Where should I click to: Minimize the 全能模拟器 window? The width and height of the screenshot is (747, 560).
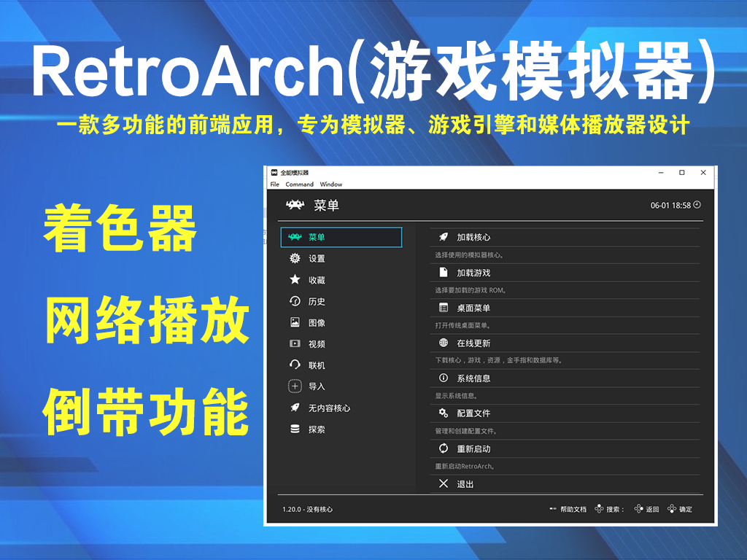click(661, 172)
